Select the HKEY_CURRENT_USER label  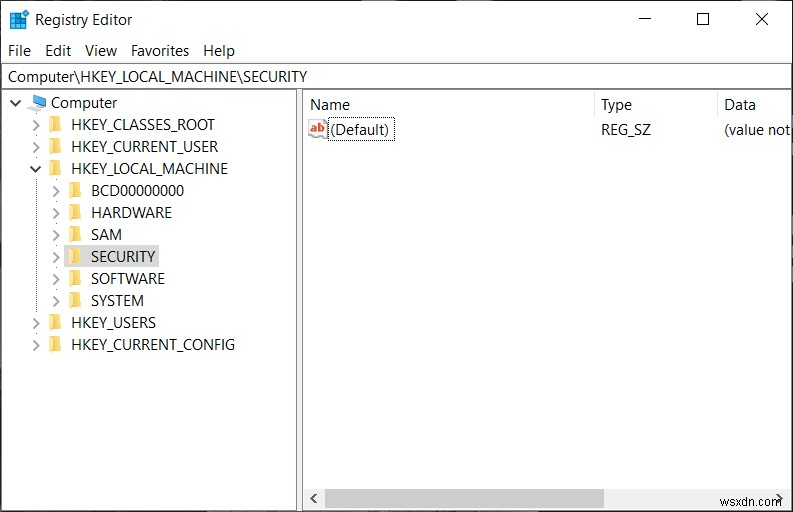[x=144, y=147]
